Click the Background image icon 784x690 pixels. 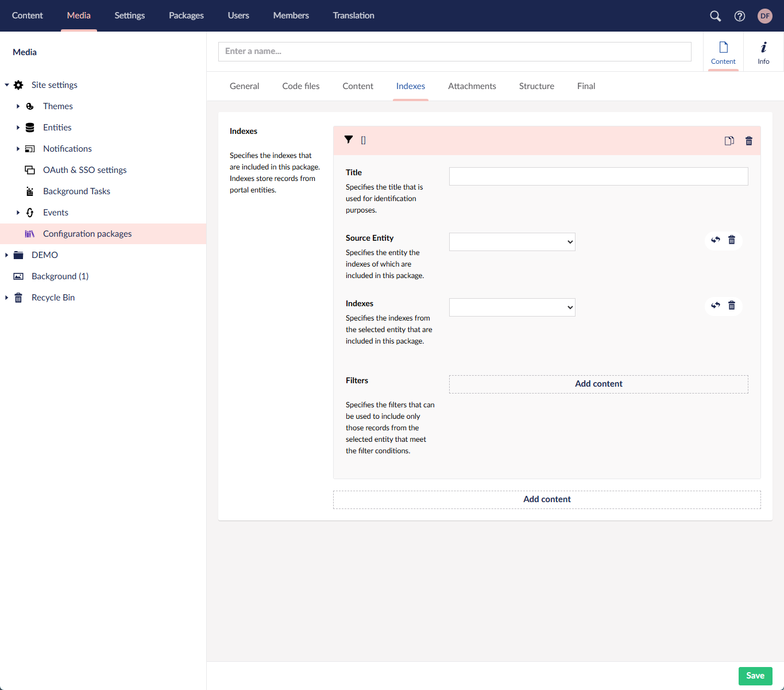pyautogui.click(x=18, y=276)
